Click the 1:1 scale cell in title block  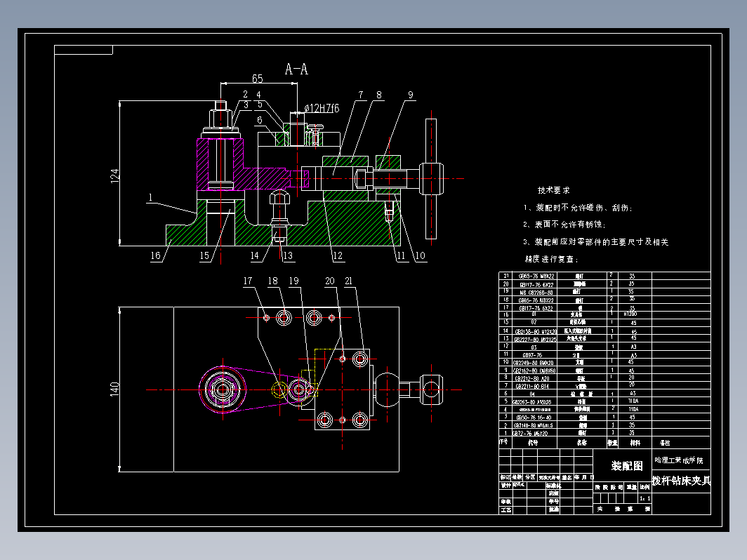(x=645, y=498)
